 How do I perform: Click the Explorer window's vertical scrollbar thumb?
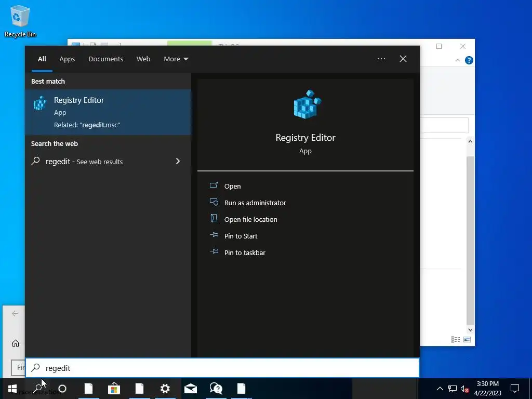click(x=470, y=240)
